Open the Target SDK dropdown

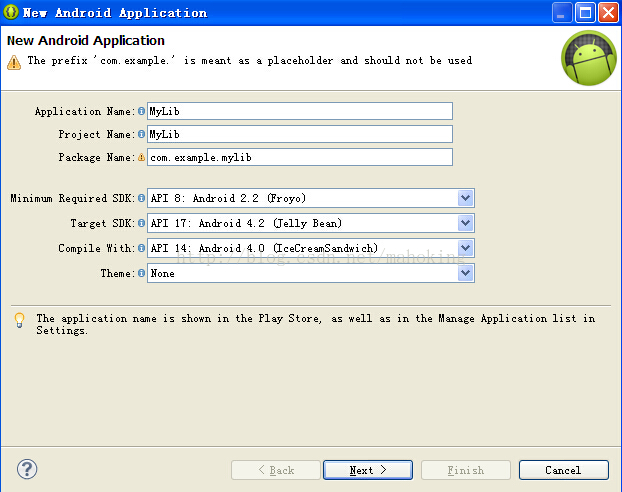tap(466, 223)
